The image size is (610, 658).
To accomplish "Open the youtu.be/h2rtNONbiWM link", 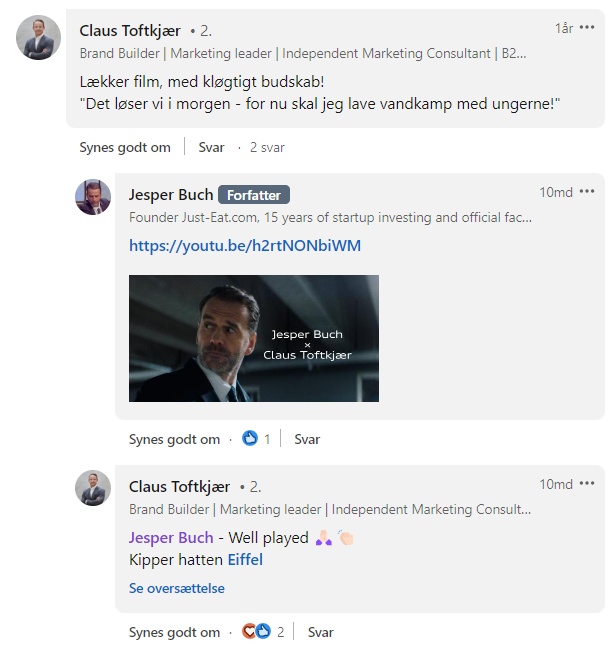I will point(245,245).
